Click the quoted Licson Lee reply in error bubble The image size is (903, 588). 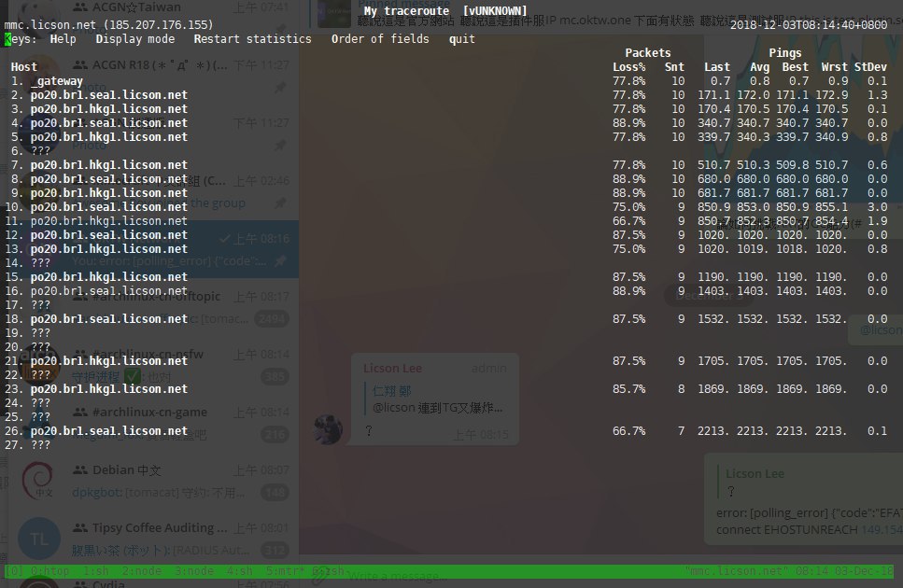pyautogui.click(x=806, y=482)
